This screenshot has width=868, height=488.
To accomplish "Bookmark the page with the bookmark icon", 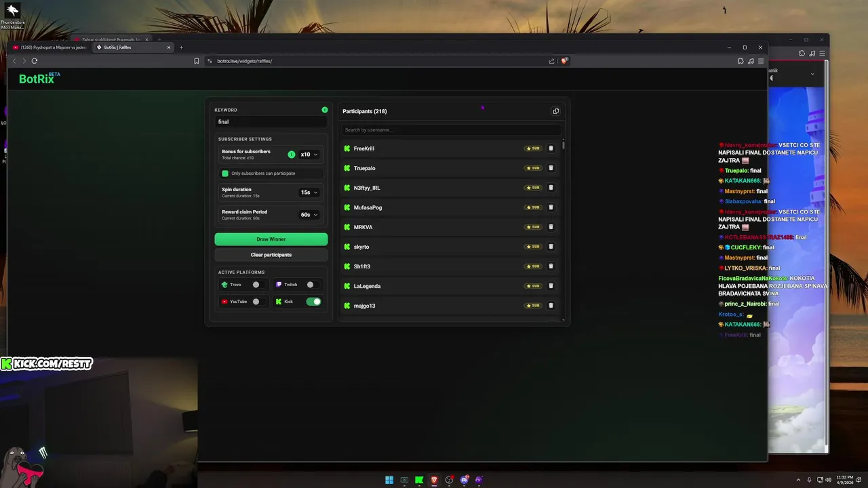I will coord(197,61).
